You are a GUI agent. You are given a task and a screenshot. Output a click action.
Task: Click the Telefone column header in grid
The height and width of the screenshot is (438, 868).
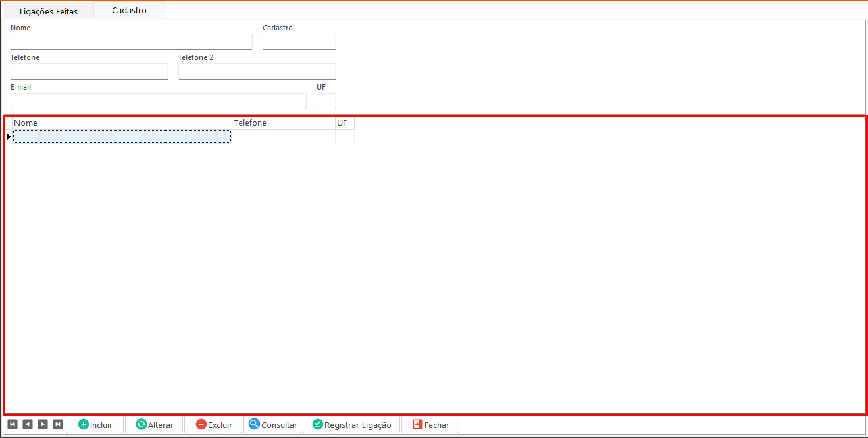[283, 123]
